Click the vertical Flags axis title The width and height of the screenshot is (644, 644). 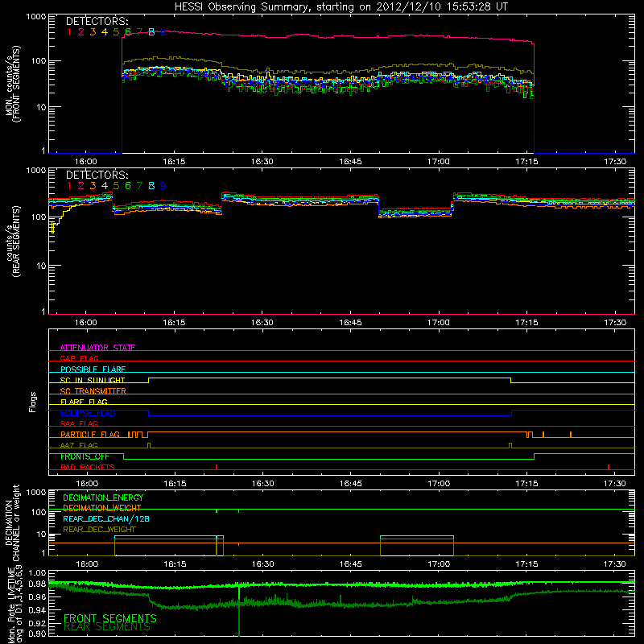(x=32, y=402)
